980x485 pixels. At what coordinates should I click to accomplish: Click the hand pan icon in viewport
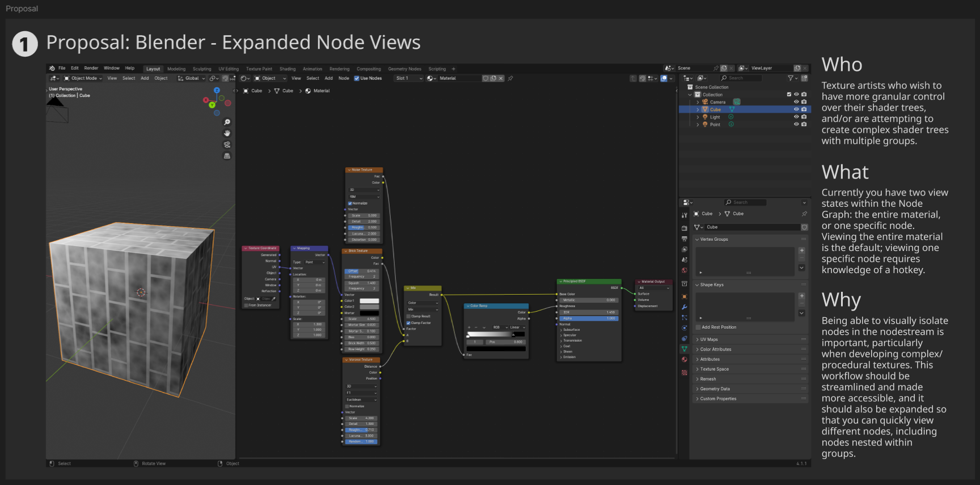click(x=227, y=133)
